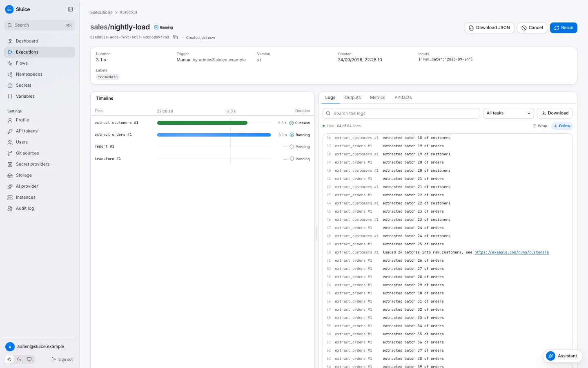Click the admin@sluice.example trigger text
Viewport: 588px width, 368px height.
[x=222, y=60]
